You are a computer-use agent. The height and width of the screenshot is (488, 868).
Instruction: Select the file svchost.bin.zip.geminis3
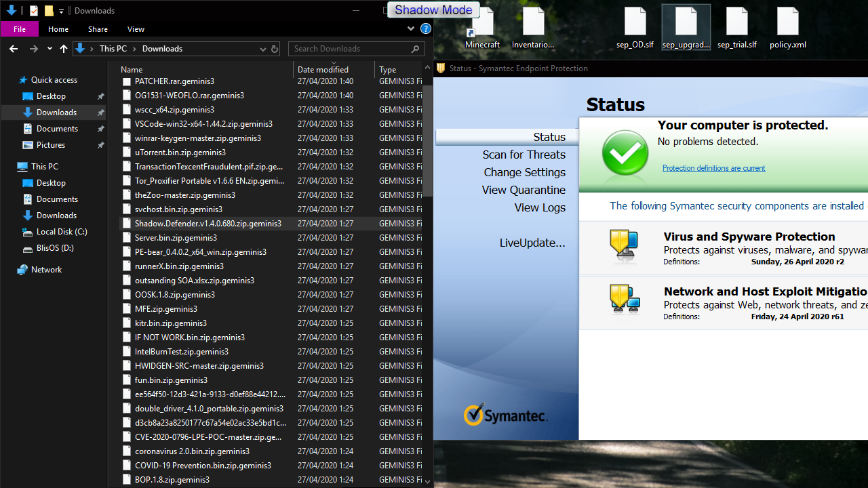271,209
